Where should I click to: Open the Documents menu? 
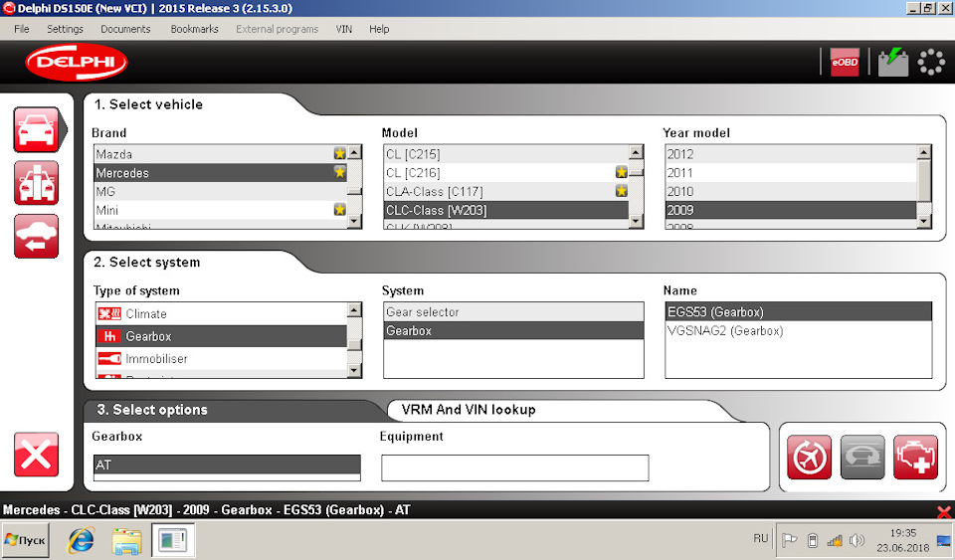tap(125, 29)
